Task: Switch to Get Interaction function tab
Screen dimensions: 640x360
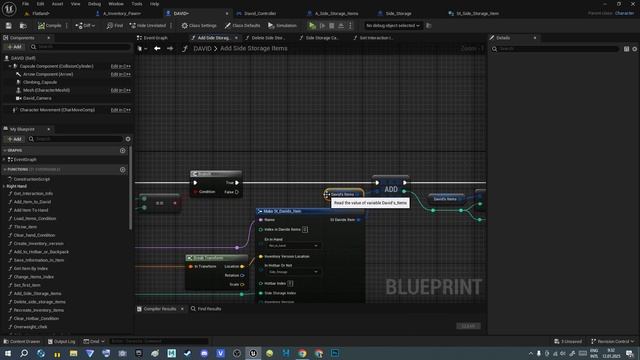Action: [x=376, y=38]
